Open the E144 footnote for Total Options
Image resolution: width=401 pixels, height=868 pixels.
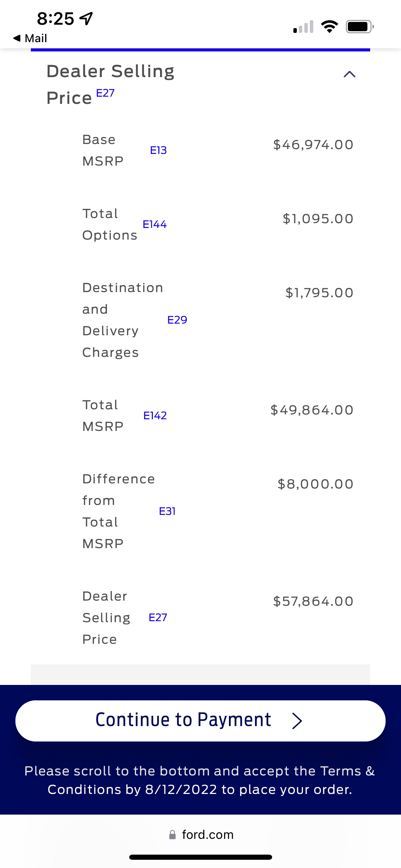coord(155,224)
